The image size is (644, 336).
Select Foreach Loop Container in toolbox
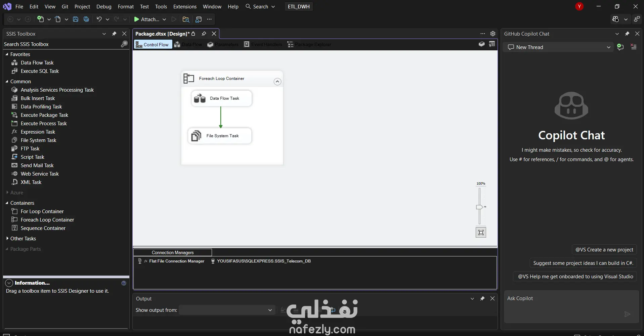point(47,220)
